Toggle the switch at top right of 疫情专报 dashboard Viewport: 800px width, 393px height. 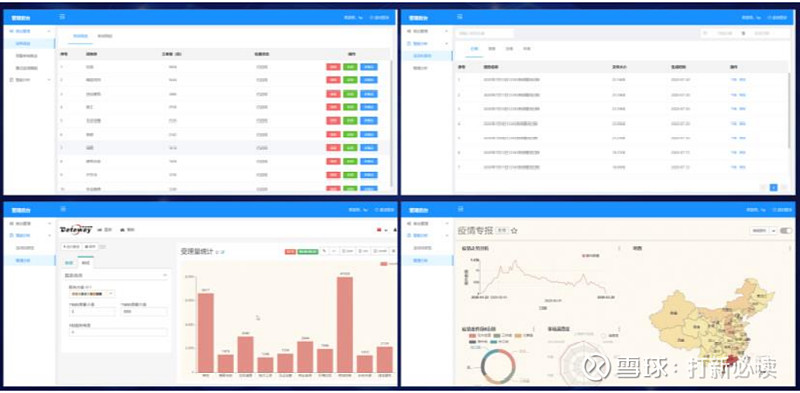tap(787, 231)
